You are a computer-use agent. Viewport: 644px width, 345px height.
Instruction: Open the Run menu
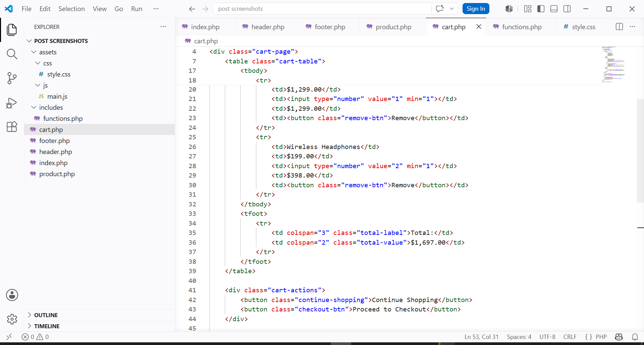[x=137, y=9]
